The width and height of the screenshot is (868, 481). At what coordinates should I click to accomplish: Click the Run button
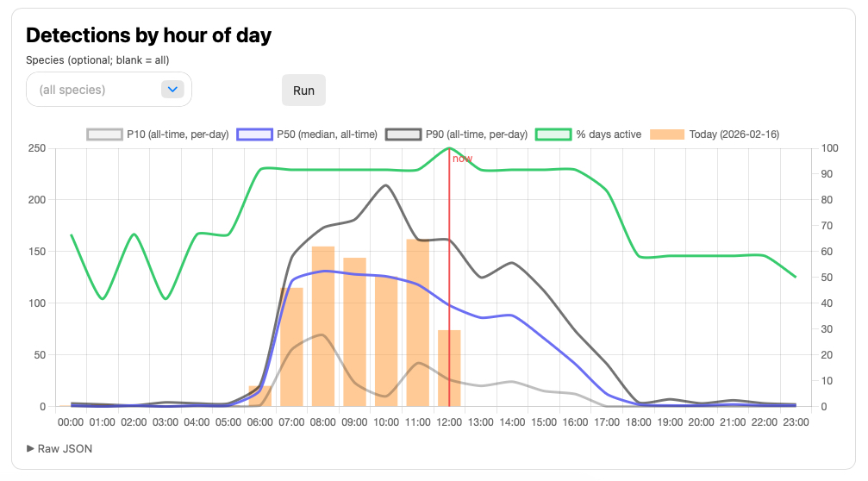[x=303, y=90]
